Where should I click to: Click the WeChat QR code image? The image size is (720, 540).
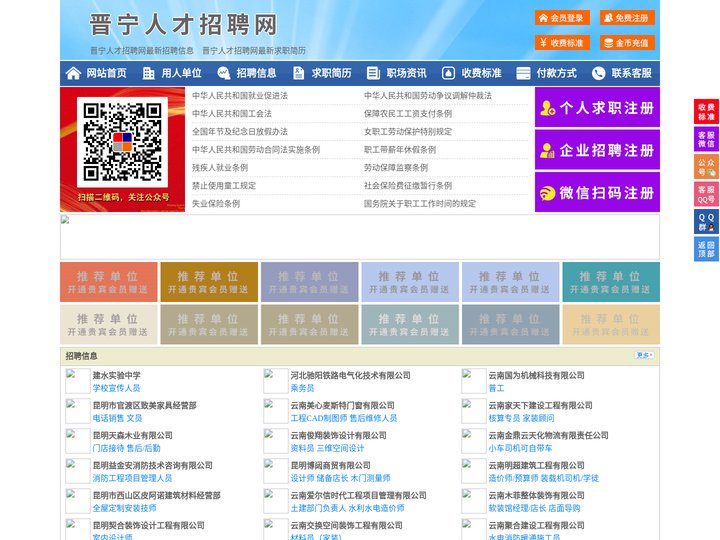(122, 142)
